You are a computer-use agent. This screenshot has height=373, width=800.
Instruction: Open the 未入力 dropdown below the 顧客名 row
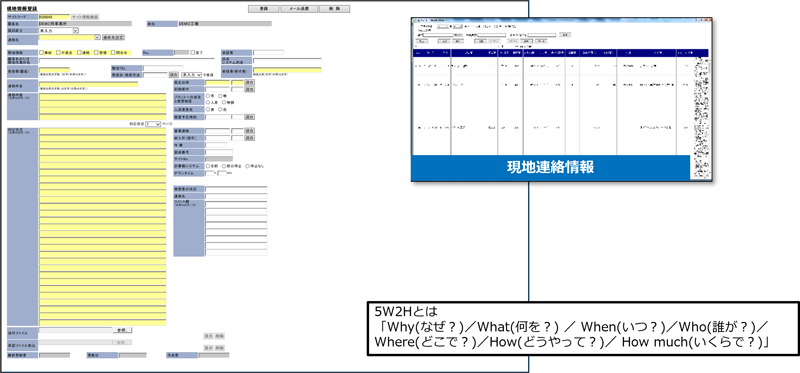click(x=59, y=31)
